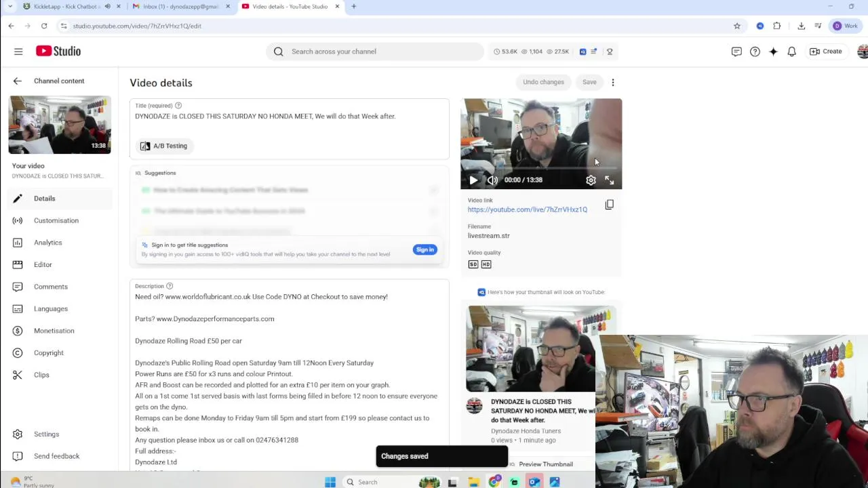The height and width of the screenshot is (488, 868).
Task: Open the vidIQ checklist icon in stats bar
Action: pos(594,52)
